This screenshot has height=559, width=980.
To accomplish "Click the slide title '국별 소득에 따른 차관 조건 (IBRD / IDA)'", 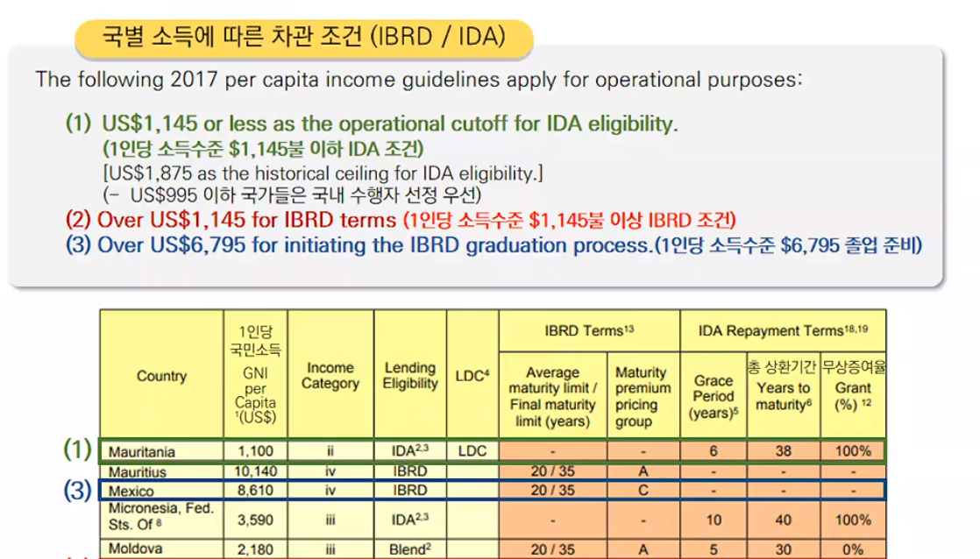I will pyautogui.click(x=304, y=37).
